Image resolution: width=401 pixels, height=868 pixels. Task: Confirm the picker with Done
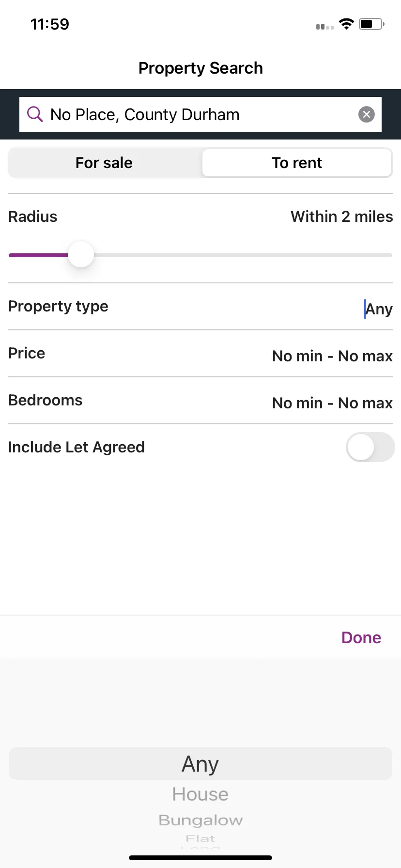(361, 637)
